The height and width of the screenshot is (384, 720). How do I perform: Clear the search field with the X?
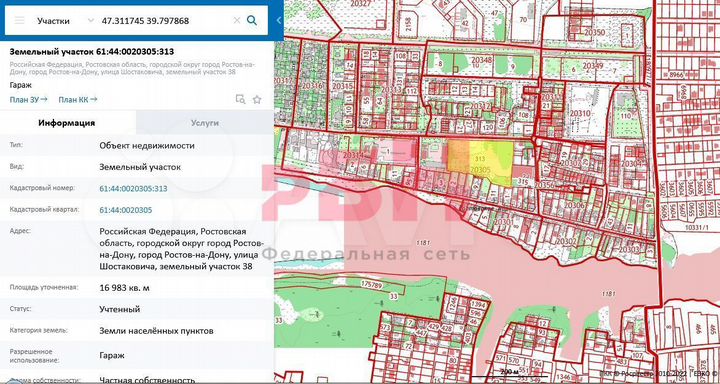pos(237,21)
